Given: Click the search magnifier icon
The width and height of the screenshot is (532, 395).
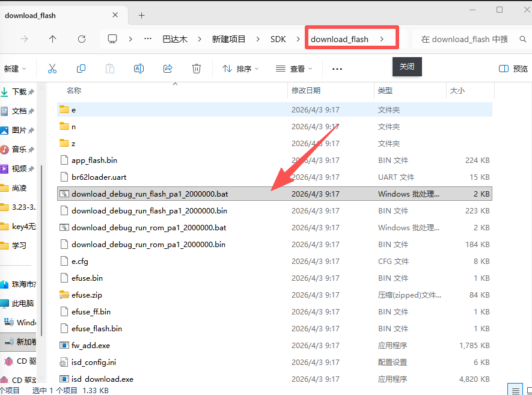Looking at the screenshot, I should click(x=523, y=39).
